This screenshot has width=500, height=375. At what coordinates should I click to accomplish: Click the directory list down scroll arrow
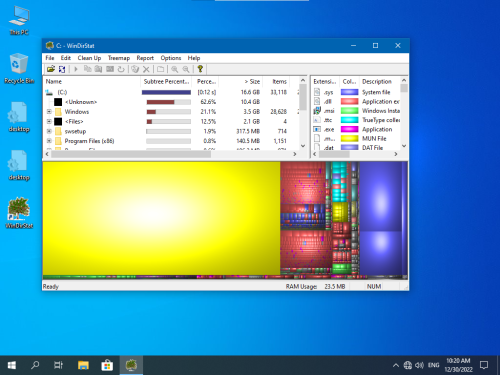coord(303,146)
